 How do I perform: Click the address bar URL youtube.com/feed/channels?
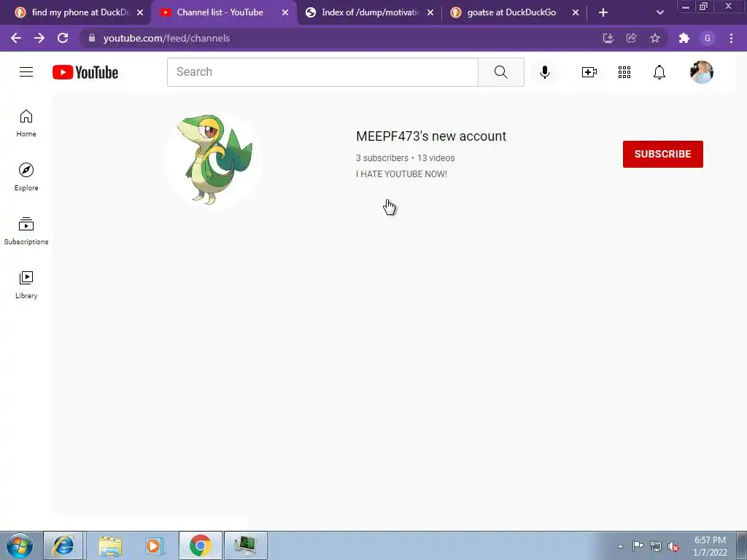pos(166,38)
